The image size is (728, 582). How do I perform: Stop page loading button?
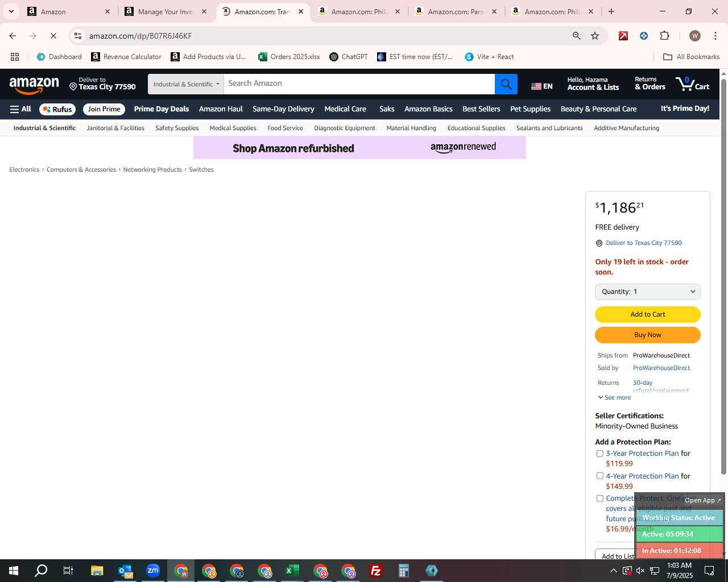coord(53,36)
